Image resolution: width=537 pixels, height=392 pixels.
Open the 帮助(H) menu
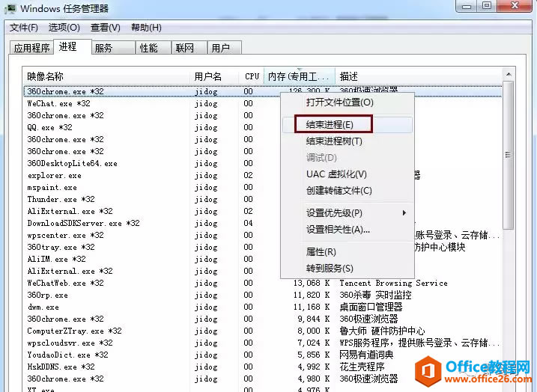(146, 28)
